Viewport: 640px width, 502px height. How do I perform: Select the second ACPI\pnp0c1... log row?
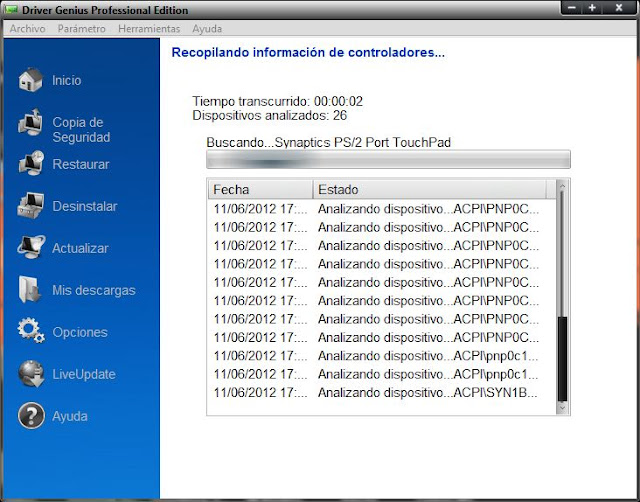[382, 374]
